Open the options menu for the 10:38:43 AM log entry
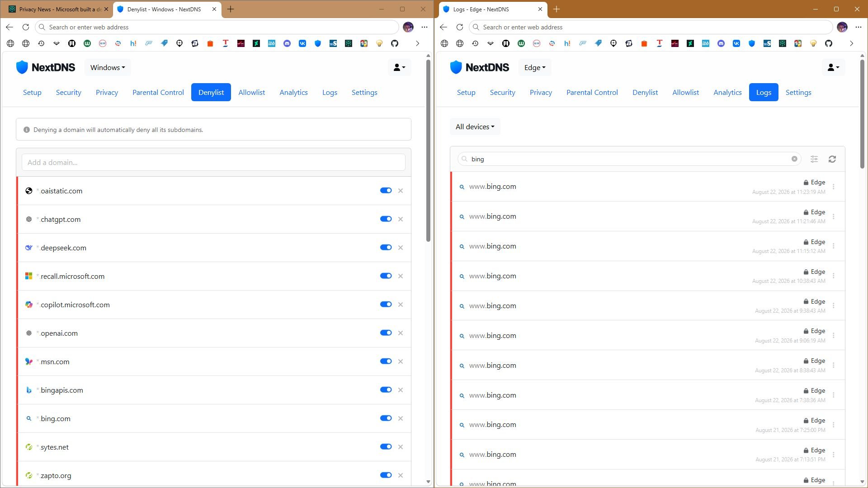868x488 pixels. pyautogui.click(x=834, y=276)
